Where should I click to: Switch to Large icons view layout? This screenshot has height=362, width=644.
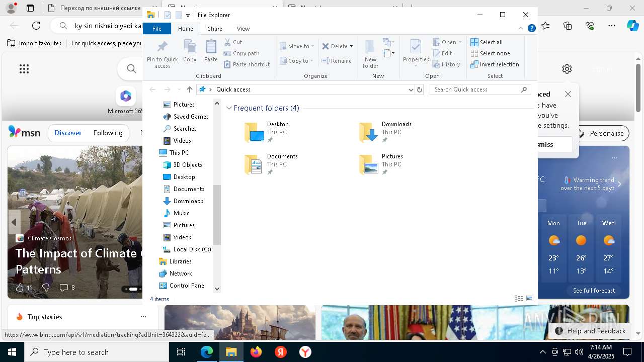point(530,299)
